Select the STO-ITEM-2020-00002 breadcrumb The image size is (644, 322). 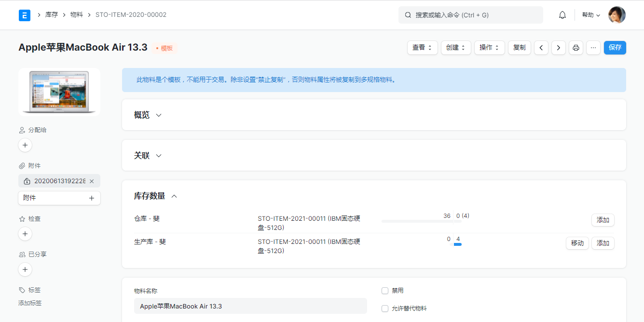(131, 15)
